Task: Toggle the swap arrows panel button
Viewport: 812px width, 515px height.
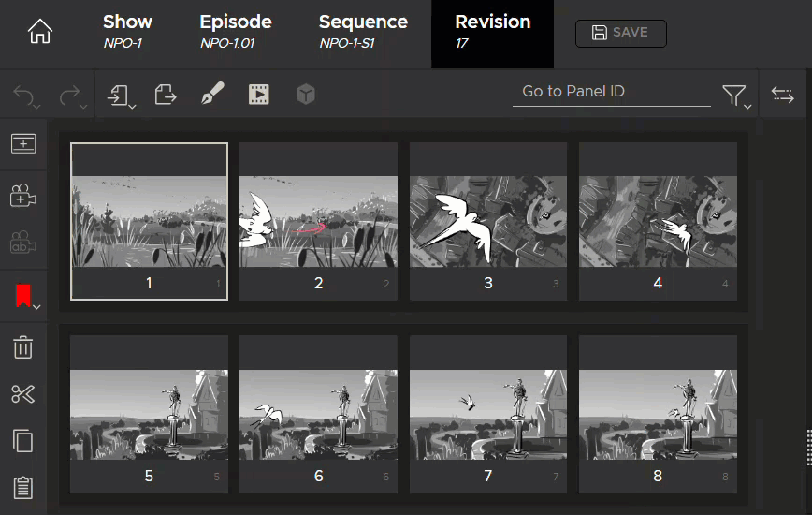Action: pos(782,94)
